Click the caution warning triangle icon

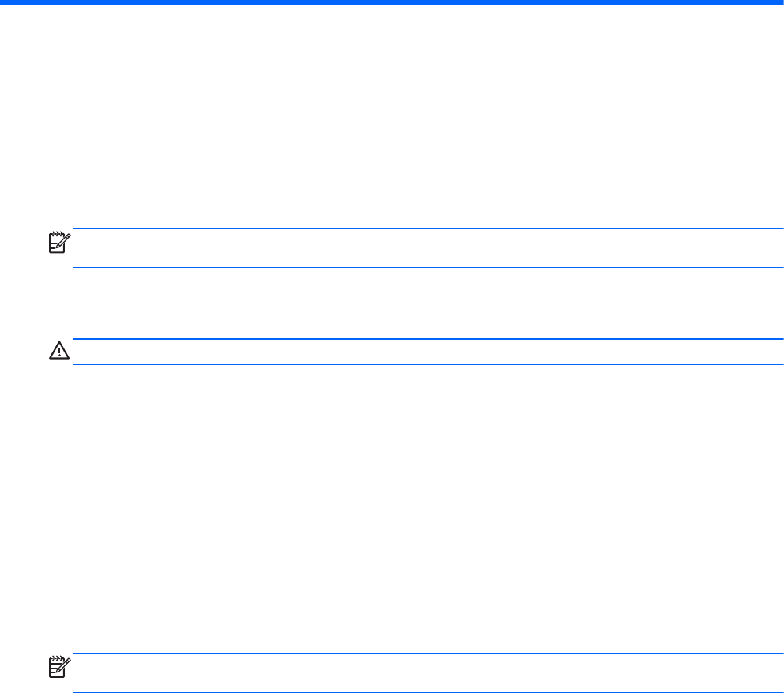pos(58,352)
